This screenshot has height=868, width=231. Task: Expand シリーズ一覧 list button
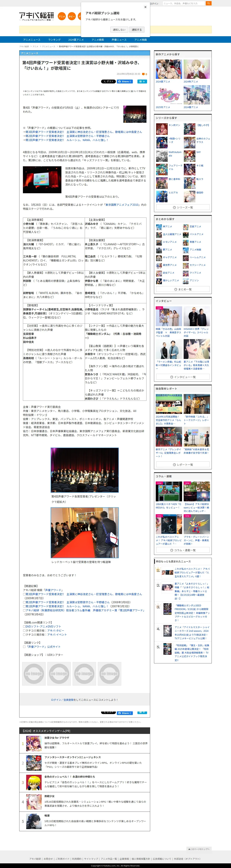tap(183, 208)
